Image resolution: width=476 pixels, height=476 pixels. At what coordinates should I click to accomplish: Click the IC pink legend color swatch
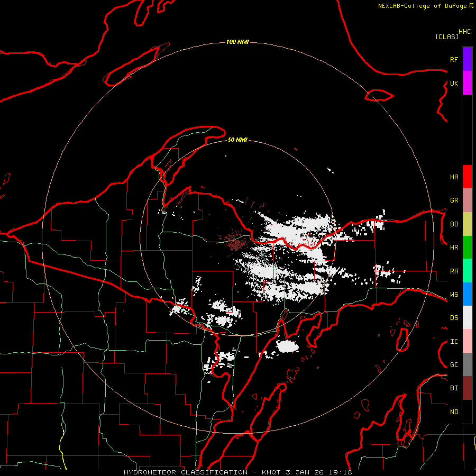467,341
